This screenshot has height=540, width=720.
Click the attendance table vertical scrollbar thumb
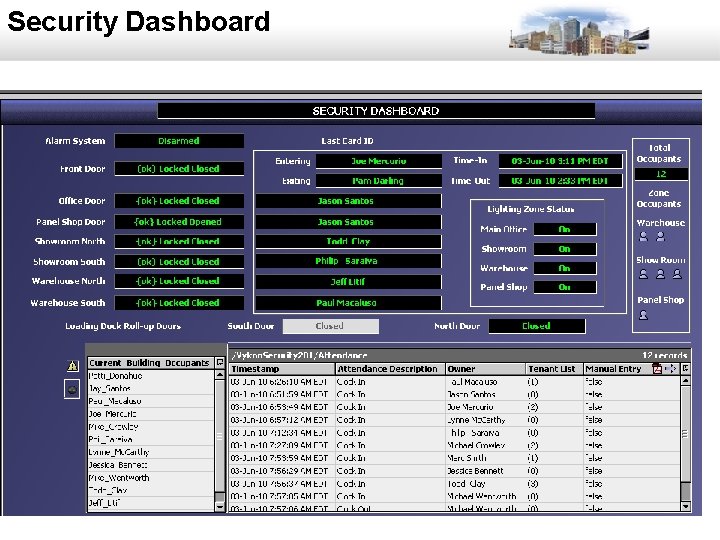click(685, 434)
